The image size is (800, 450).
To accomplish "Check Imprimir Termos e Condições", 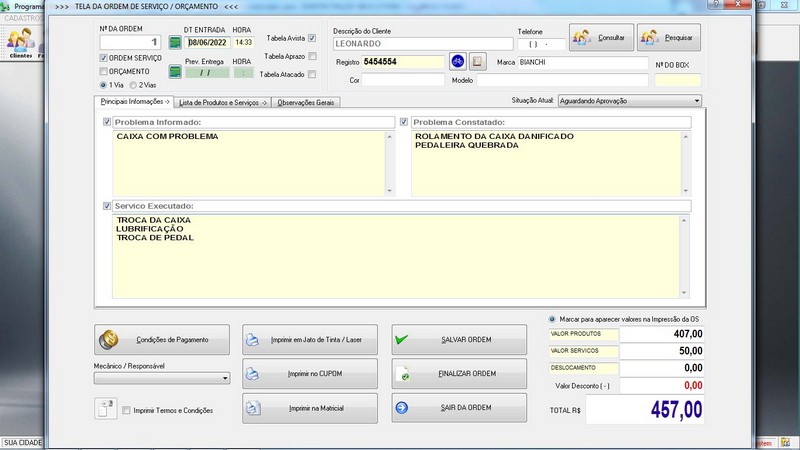I will tap(126, 410).
